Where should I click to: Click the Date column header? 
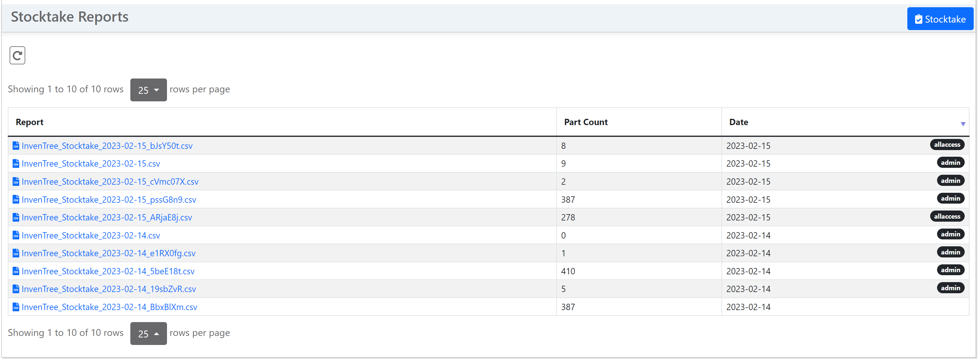point(738,122)
